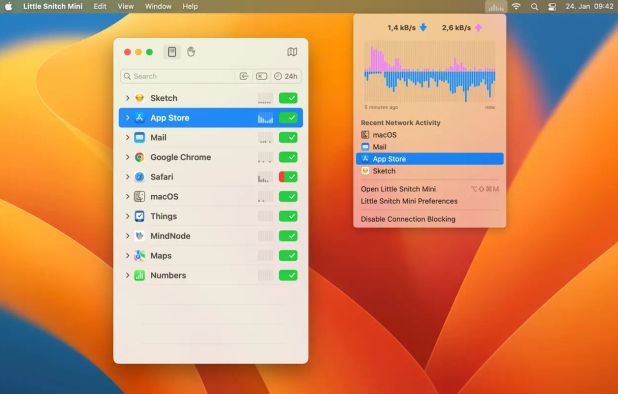
Task: Click the date and time in menu bar
Action: click(589, 6)
